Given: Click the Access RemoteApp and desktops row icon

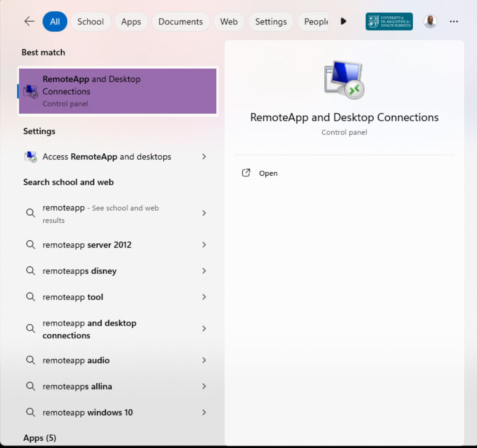Looking at the screenshot, I should [31, 157].
